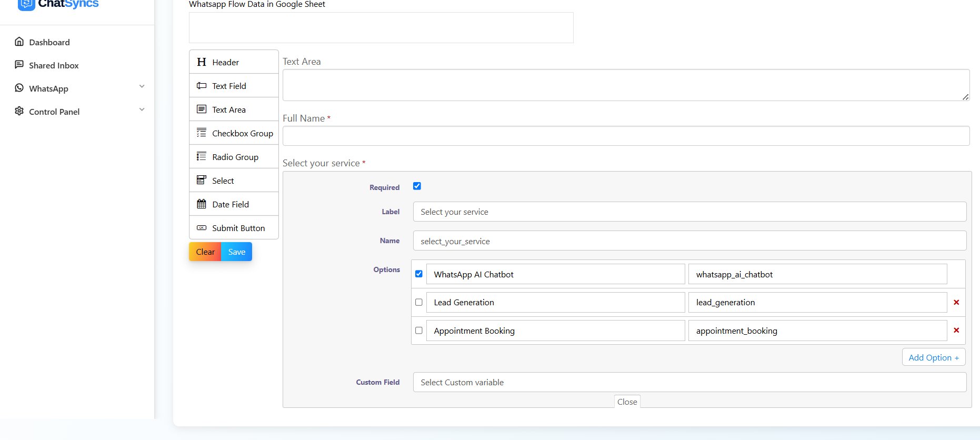Add a Date Field element

click(234, 204)
